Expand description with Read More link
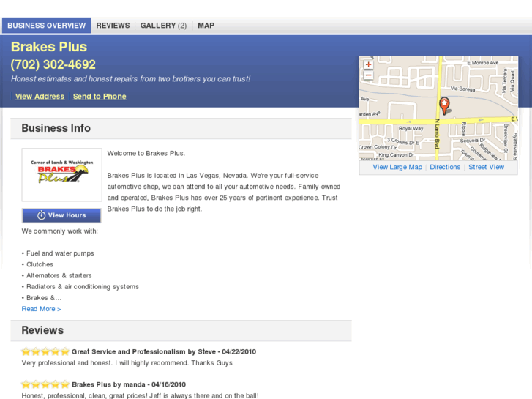 tap(42, 309)
